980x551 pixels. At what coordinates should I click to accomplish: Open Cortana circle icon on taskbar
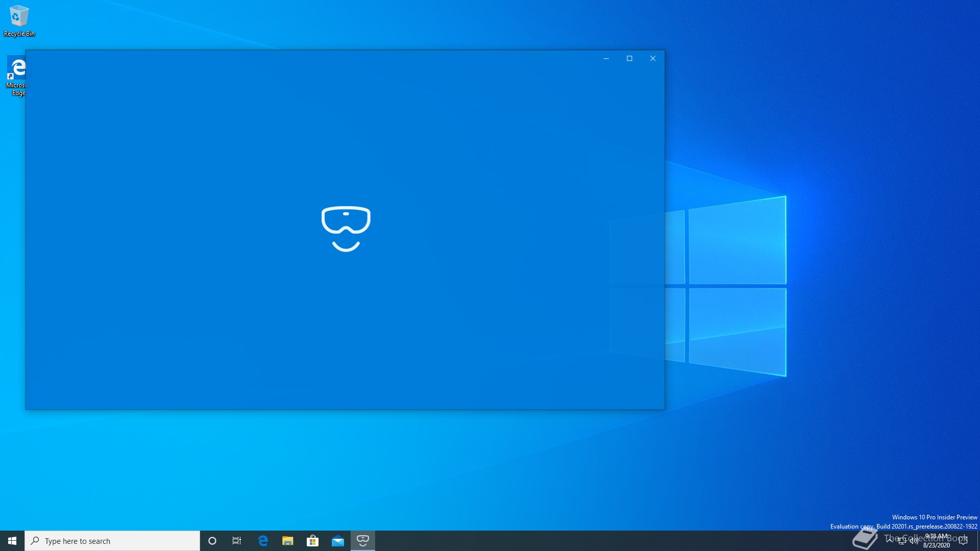pos(212,541)
